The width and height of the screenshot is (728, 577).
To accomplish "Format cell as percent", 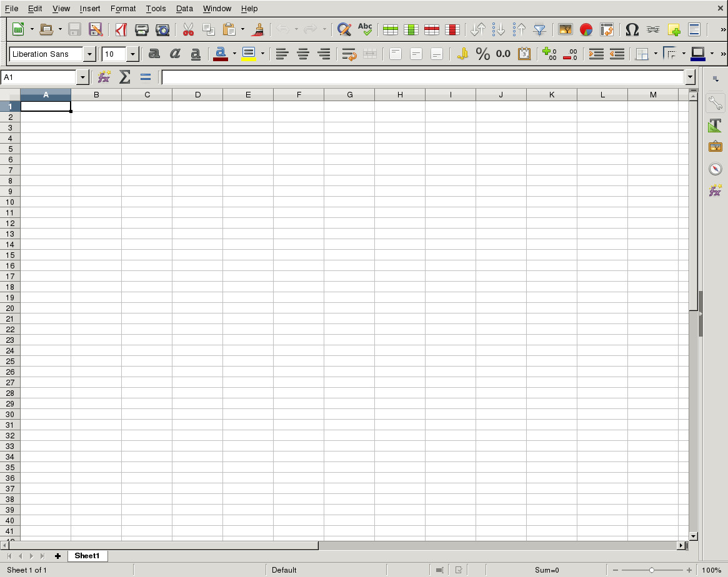I will point(483,54).
